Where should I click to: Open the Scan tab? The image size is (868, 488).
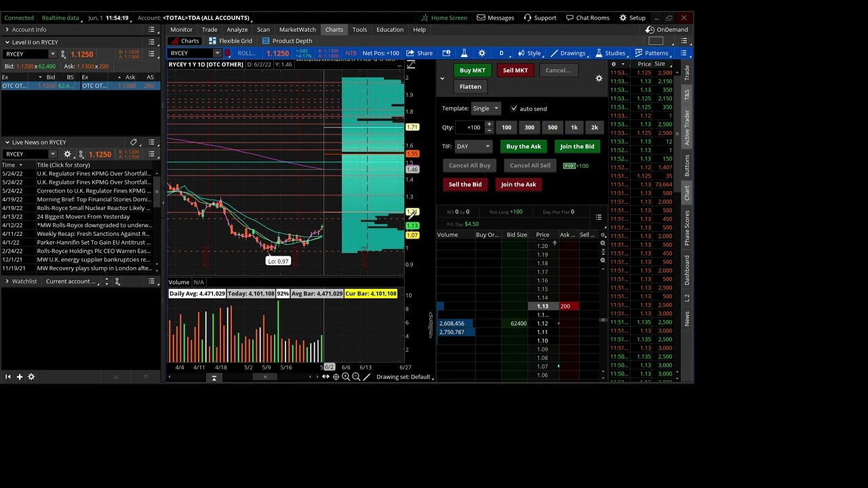(x=263, y=30)
